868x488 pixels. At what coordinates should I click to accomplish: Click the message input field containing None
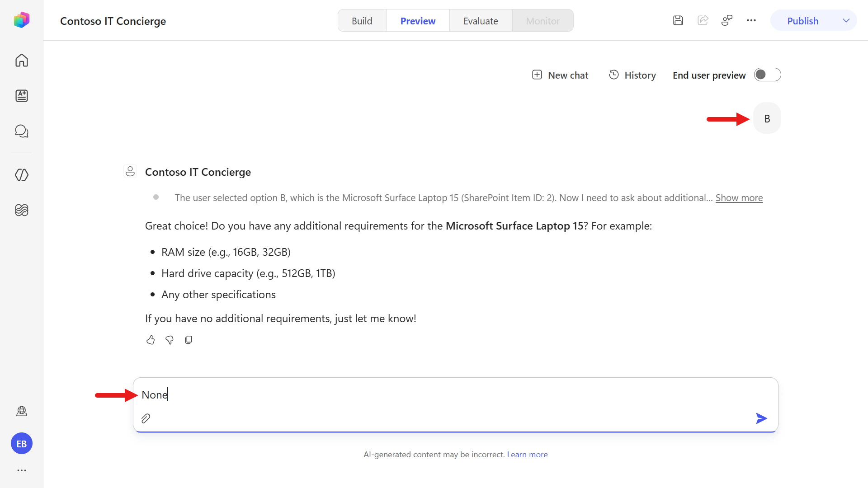455,395
